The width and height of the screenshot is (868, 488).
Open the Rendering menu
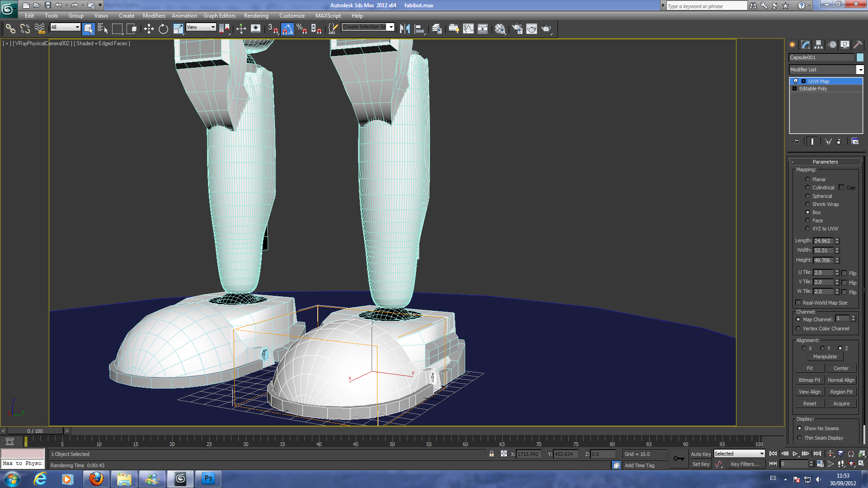pos(256,16)
